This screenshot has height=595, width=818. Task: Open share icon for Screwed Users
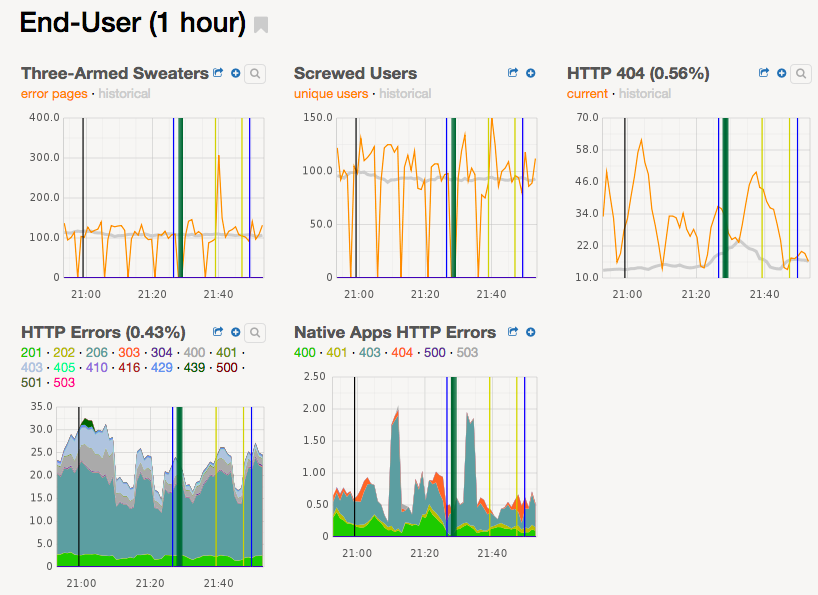click(513, 73)
